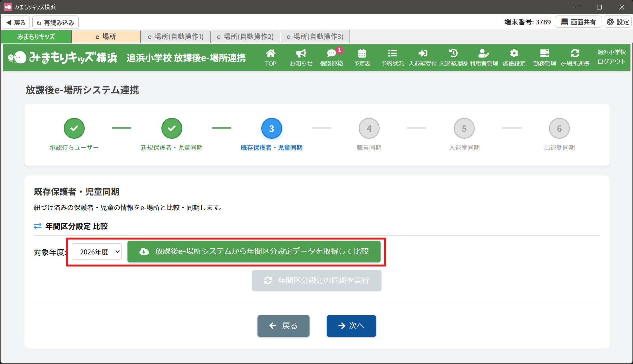633x364 pixels.
Task: Switch to e-場所(自動操作1) tab
Action: (x=175, y=37)
